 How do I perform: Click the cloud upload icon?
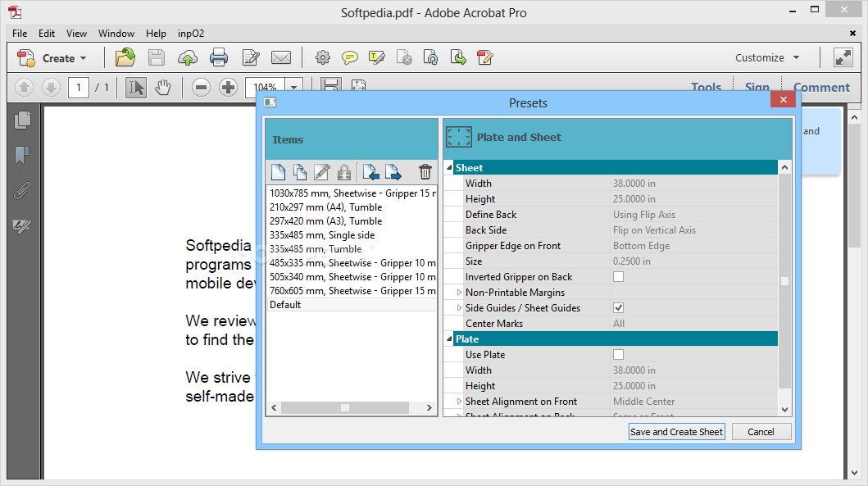188,57
